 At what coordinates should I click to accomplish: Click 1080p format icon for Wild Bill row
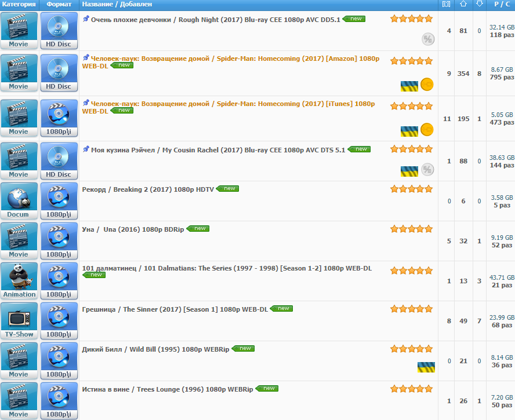tap(59, 361)
